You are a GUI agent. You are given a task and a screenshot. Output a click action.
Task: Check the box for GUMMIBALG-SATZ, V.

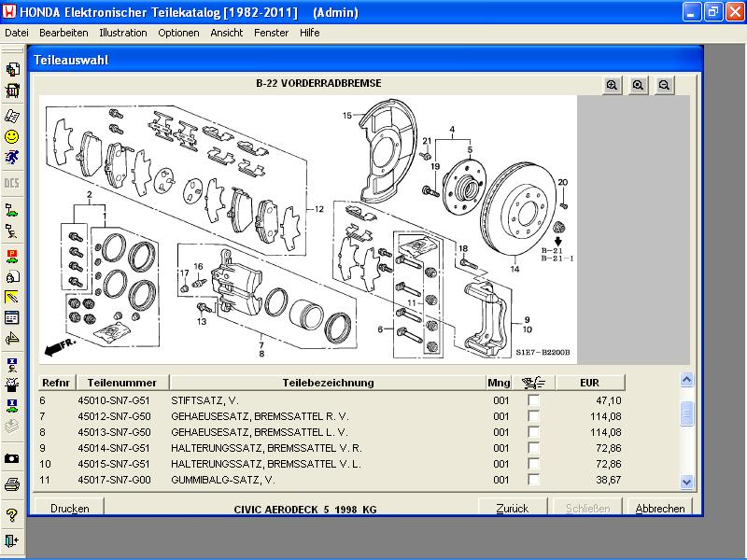(533, 480)
